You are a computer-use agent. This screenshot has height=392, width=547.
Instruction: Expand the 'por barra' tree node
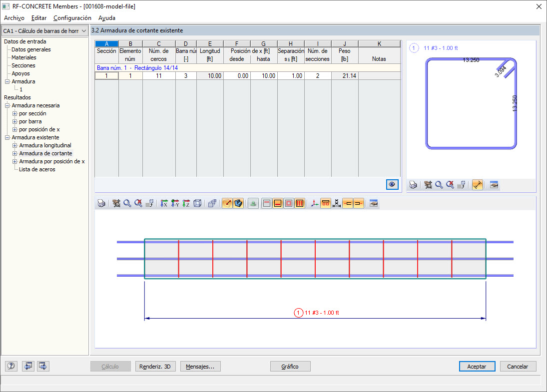(x=14, y=121)
